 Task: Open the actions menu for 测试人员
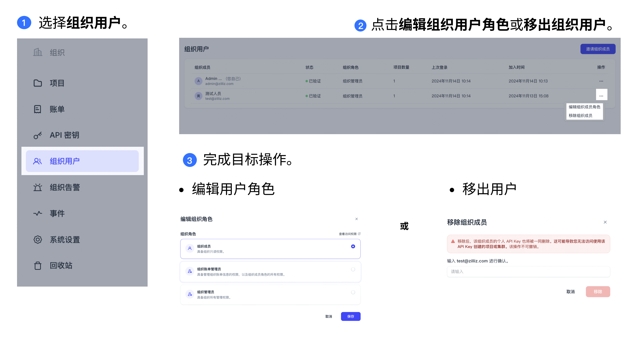click(601, 95)
